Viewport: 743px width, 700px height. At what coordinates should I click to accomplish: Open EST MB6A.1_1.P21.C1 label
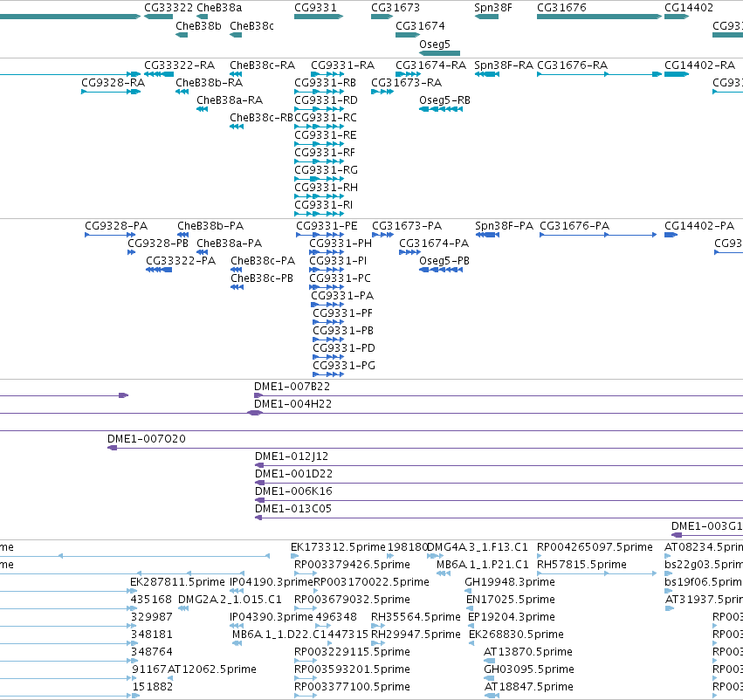click(x=482, y=565)
